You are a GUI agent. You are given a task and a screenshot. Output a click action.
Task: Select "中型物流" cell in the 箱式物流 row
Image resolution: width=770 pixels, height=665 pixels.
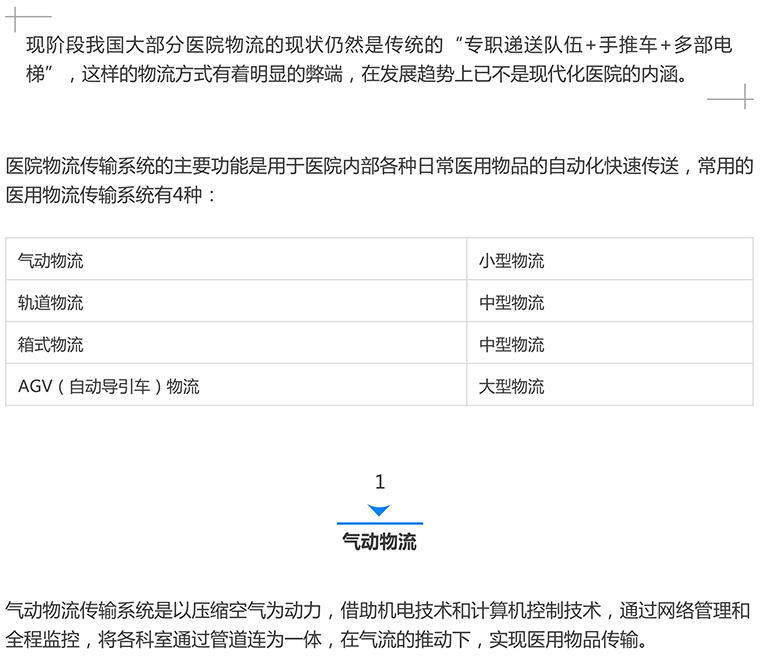(609, 344)
